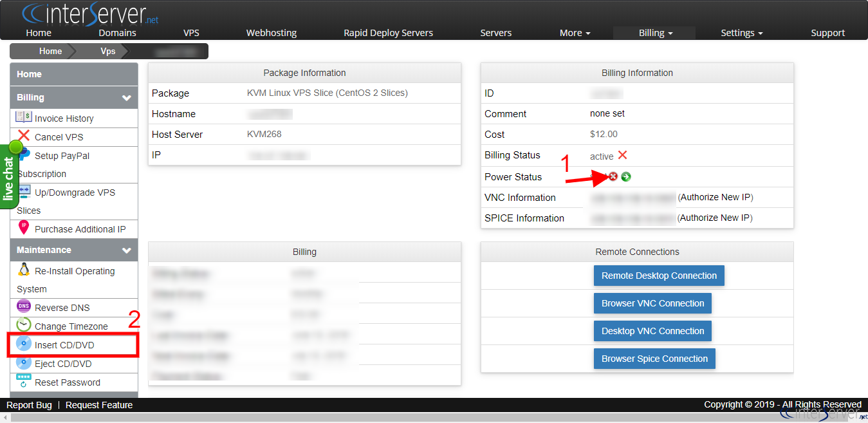Click the PayPal subscription icon
Image resolution: width=868 pixels, height=423 pixels.
[x=26, y=155]
